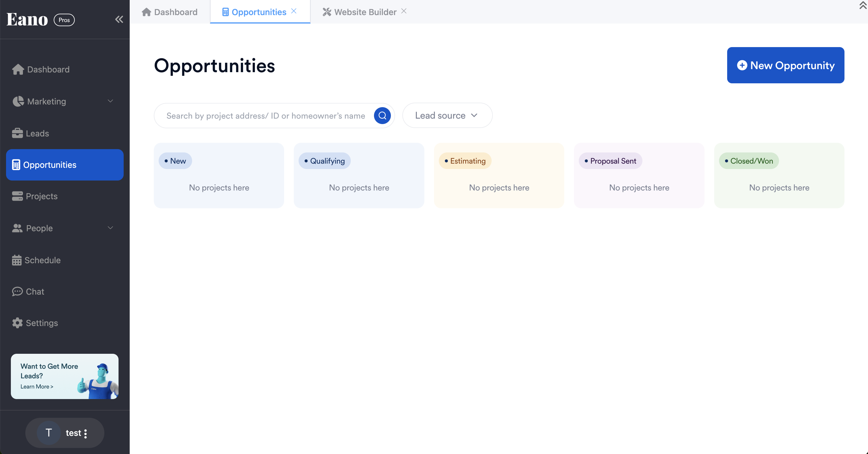Click the New Opportunity button
The height and width of the screenshot is (454, 868).
[x=785, y=65]
